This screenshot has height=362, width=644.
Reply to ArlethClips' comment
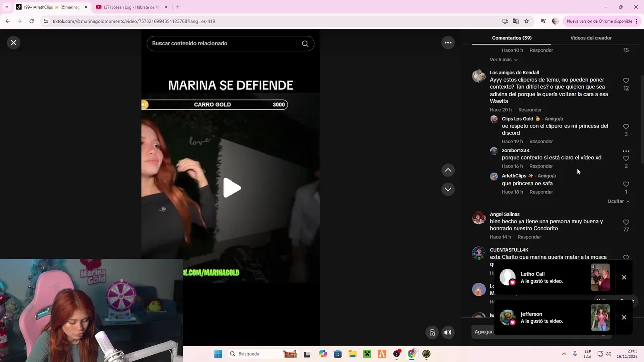[541, 192]
